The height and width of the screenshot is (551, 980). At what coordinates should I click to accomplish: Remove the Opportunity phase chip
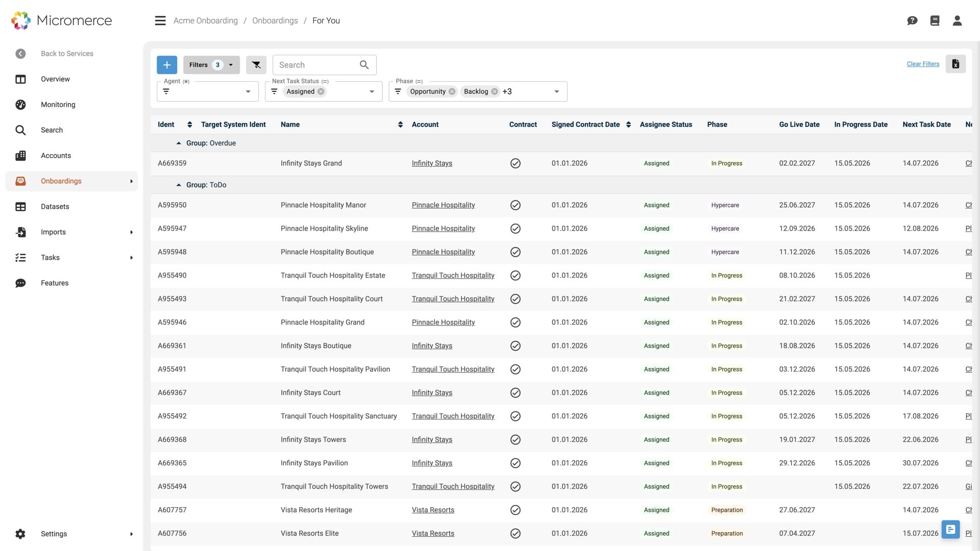(452, 92)
